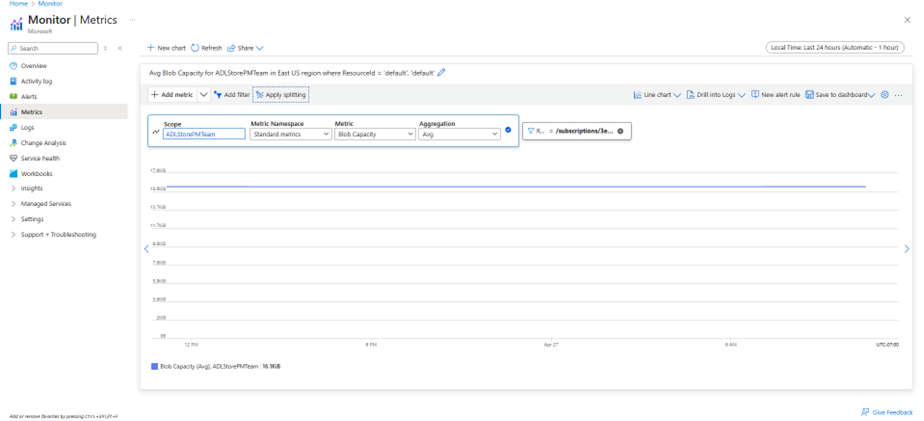
Task: Open the Alerts icon in sidebar
Action: click(x=13, y=97)
